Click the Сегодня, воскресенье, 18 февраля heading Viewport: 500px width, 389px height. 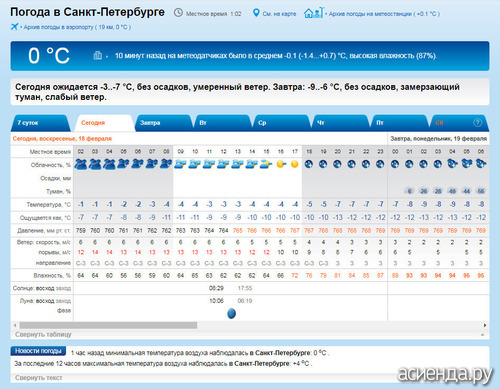point(62,138)
